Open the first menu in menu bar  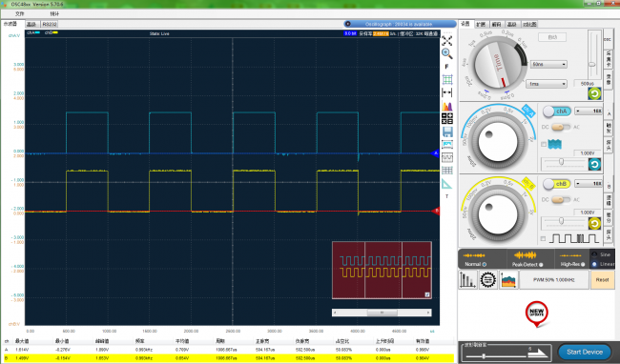19,14
